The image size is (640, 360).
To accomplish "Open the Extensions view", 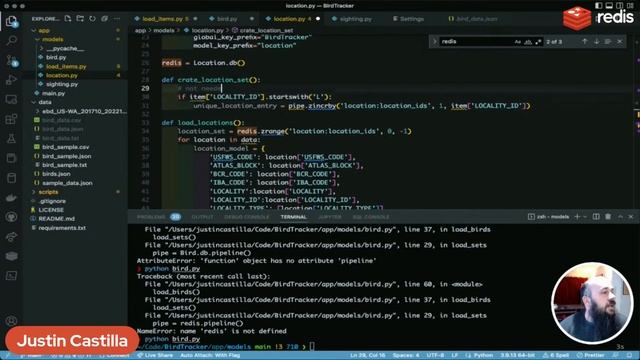I will (11, 119).
